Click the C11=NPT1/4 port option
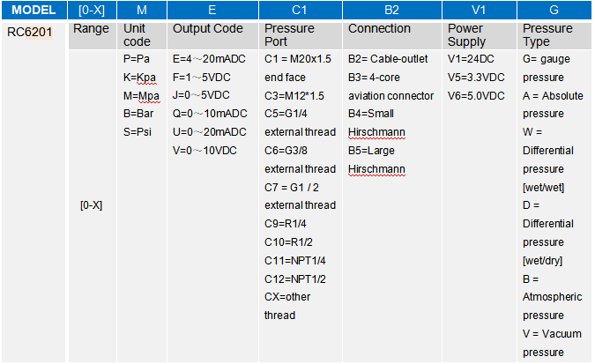Screen dimensions: 595x364 click(x=294, y=261)
